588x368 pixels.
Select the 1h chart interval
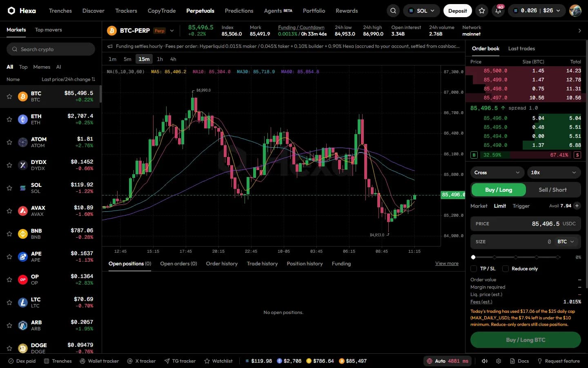click(160, 59)
